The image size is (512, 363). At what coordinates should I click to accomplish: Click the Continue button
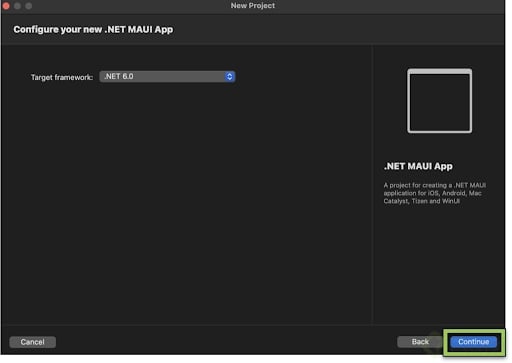tap(473, 342)
